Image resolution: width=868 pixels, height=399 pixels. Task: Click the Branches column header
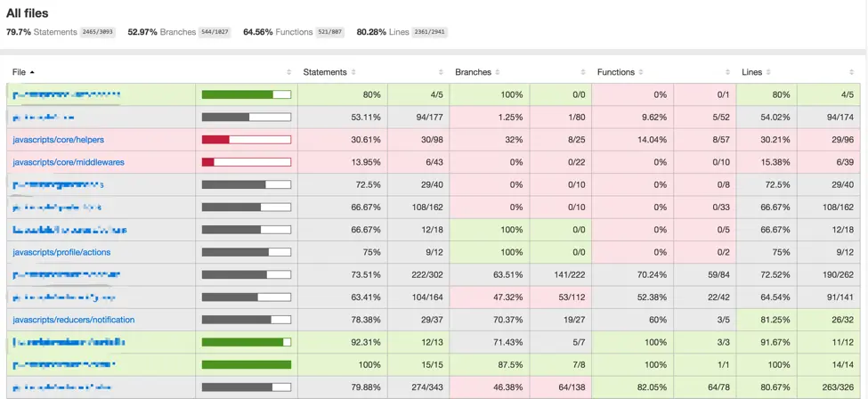(473, 73)
